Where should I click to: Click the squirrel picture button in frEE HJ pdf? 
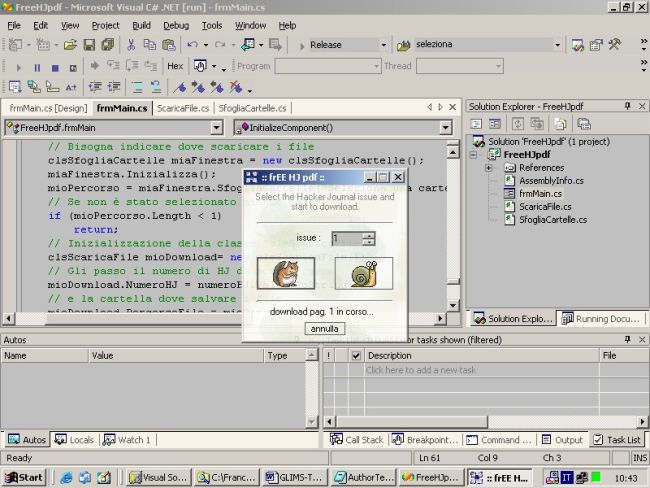286,273
